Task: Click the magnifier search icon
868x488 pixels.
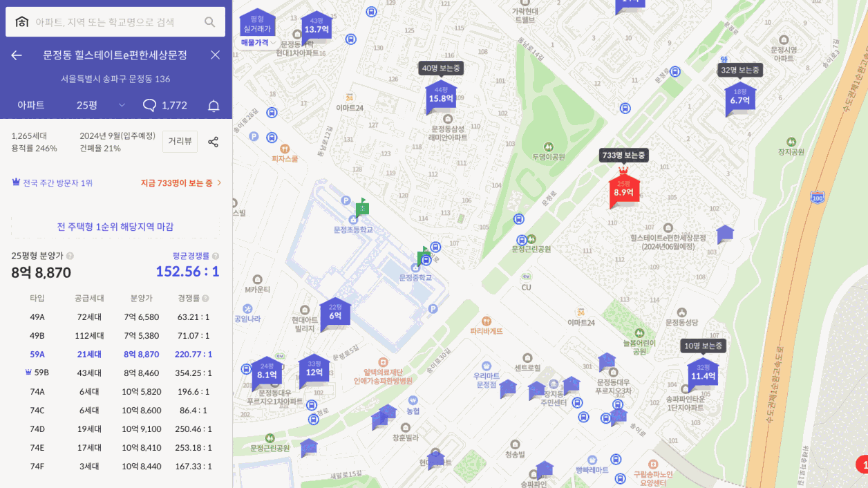Action: pos(209,21)
